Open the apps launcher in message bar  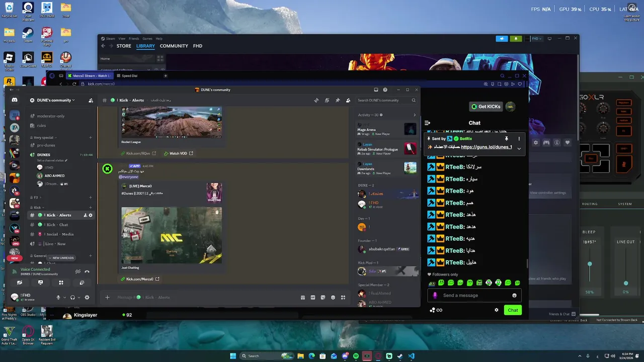tap(343, 297)
